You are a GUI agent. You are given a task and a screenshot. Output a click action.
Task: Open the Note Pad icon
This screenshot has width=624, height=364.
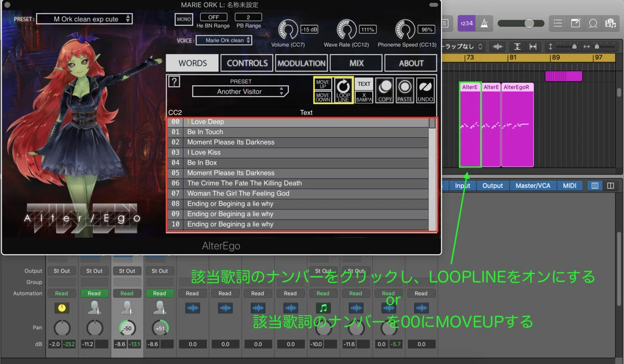coord(576,23)
